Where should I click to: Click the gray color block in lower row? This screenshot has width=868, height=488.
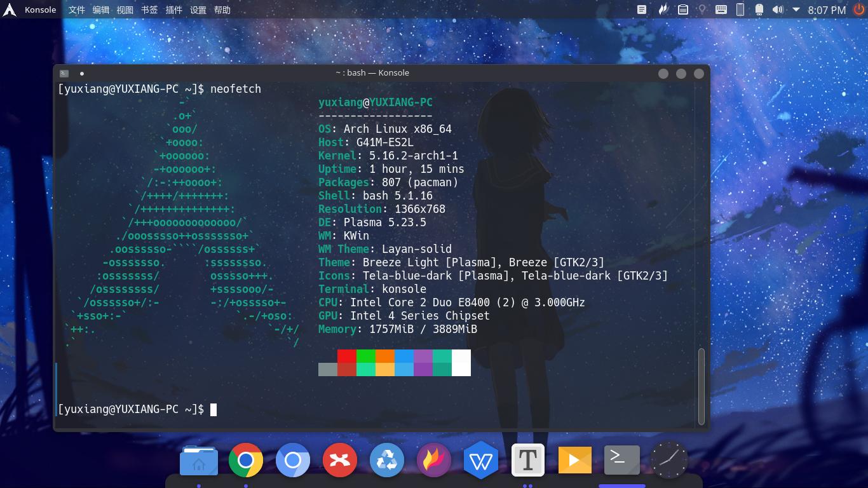point(328,369)
